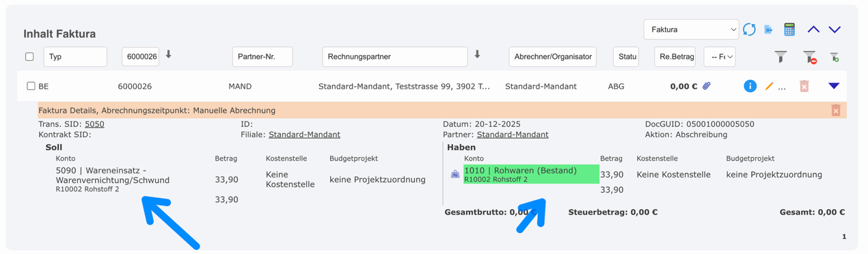
Task: Click the Gesamt: 0,00 € total
Action: (812, 212)
